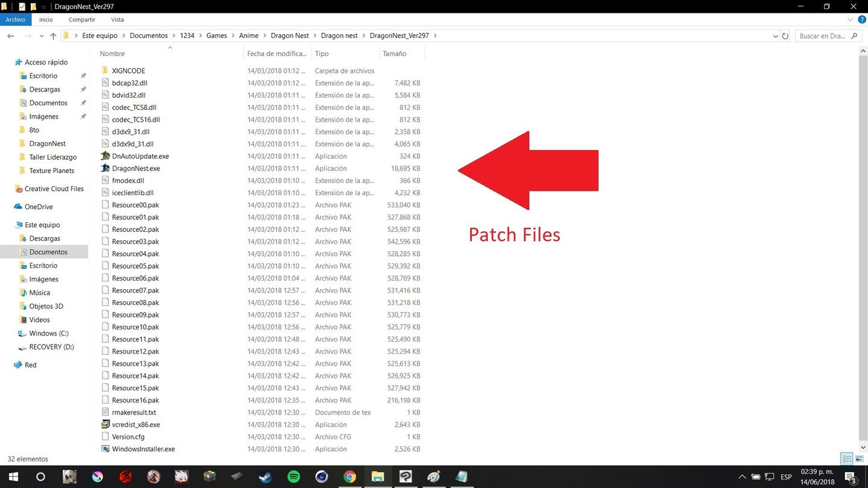Image resolution: width=868 pixels, height=488 pixels.
Task: Open the notification action center
Action: click(851, 477)
